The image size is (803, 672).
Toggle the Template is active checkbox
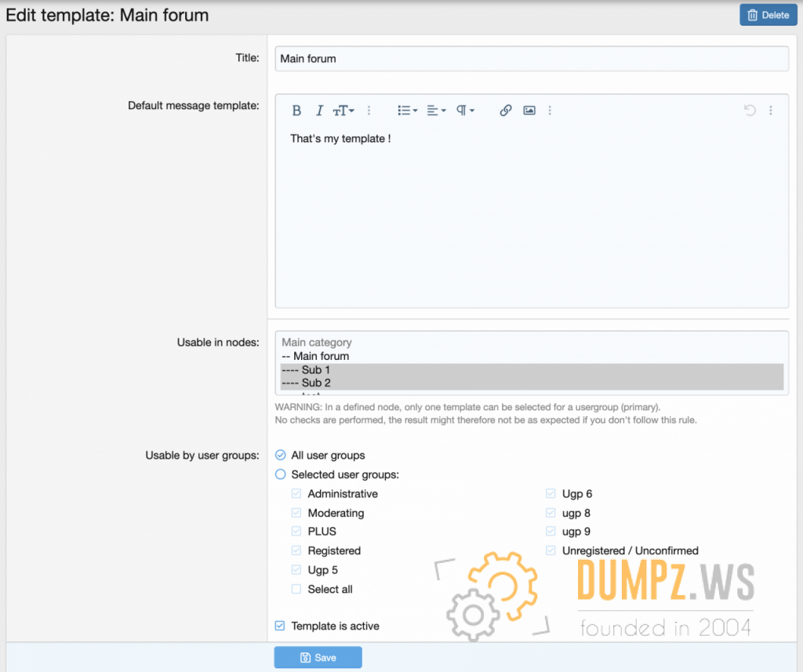281,626
